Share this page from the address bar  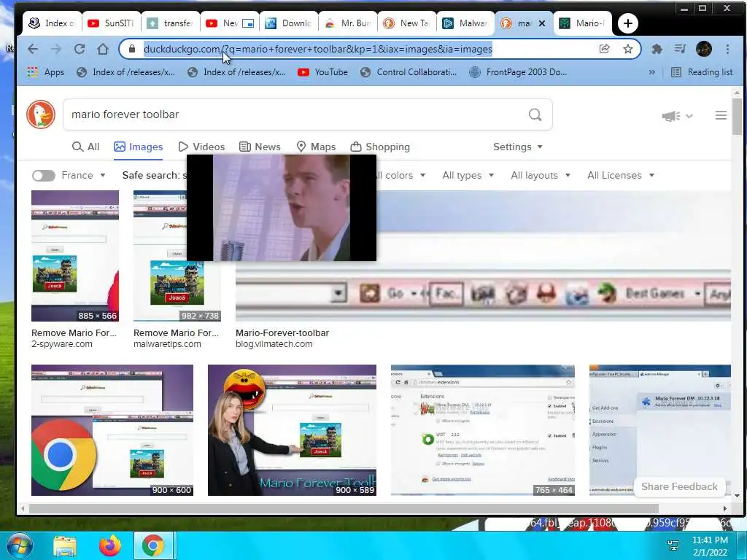(605, 49)
